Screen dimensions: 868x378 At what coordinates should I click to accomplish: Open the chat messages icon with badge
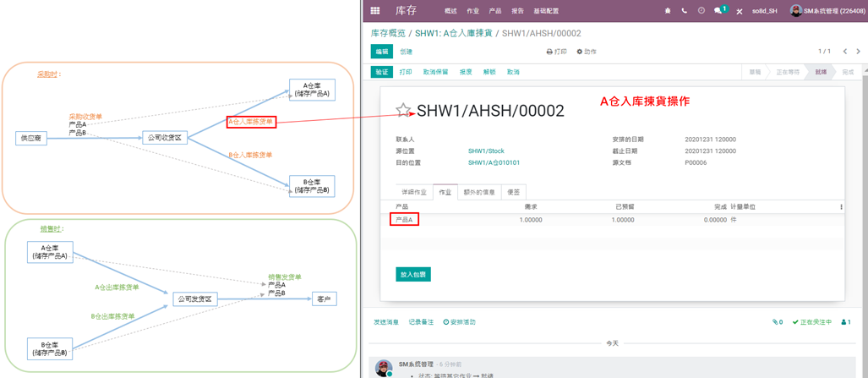720,10
